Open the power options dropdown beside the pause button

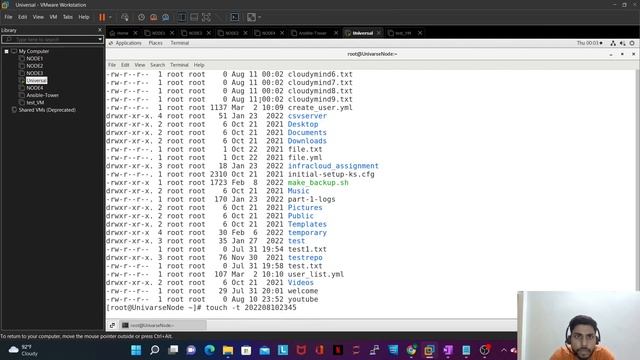point(110,17)
